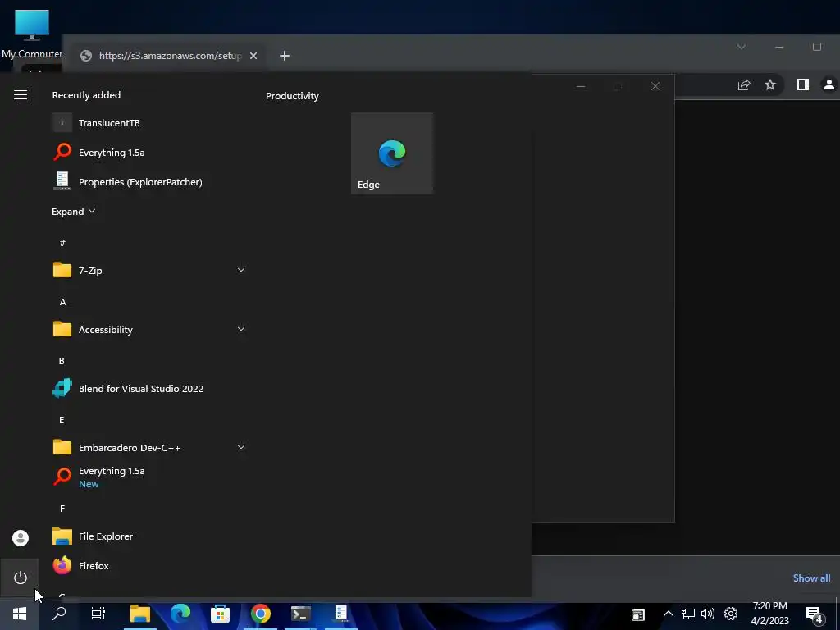Open the Chrome profile icon
Image resolution: width=840 pixels, height=630 pixels.
coord(829,84)
